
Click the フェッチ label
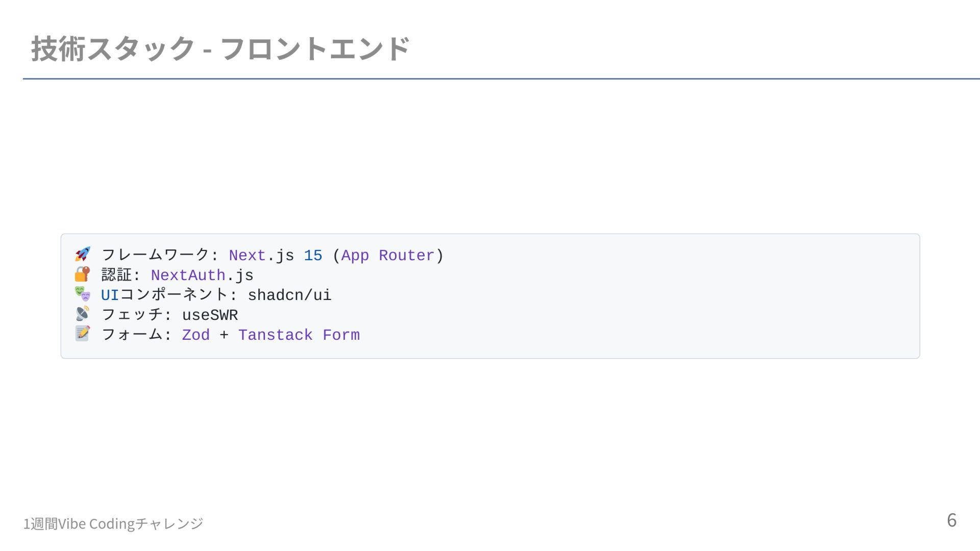(x=132, y=314)
